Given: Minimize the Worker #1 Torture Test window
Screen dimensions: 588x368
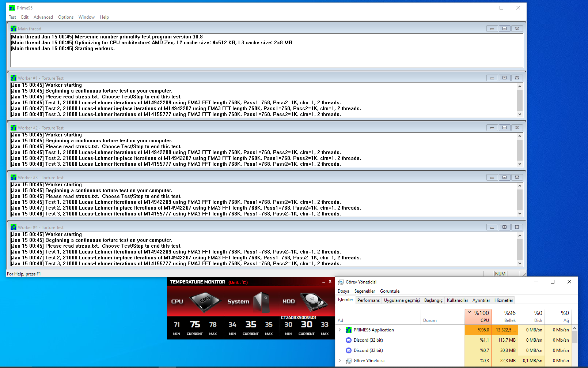Looking at the screenshot, I should (x=492, y=78).
